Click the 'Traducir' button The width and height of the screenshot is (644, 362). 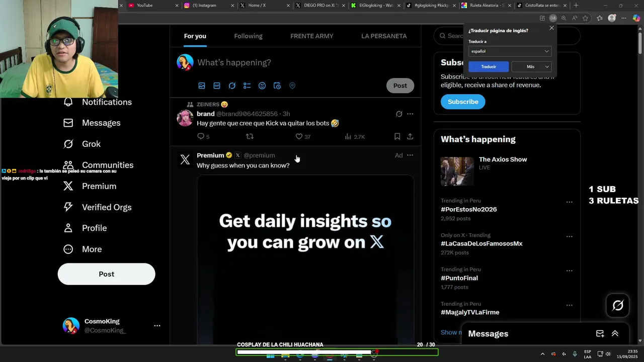[489, 66]
